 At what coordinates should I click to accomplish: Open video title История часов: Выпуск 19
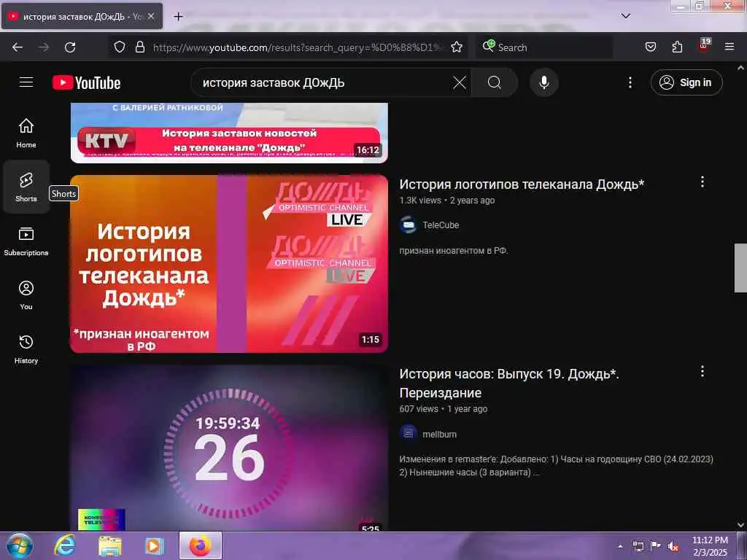tap(508, 384)
